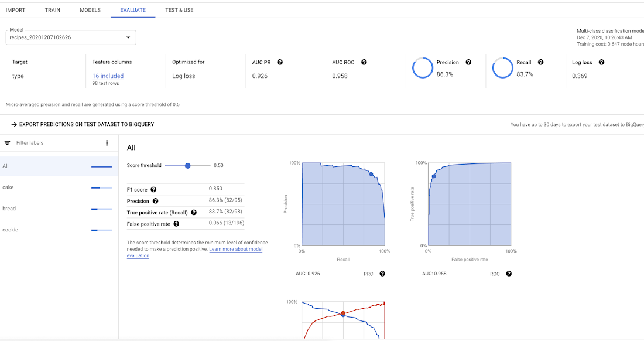Click the training date 'Dec 7, 2020, 10:26:43 AM'

604,37
